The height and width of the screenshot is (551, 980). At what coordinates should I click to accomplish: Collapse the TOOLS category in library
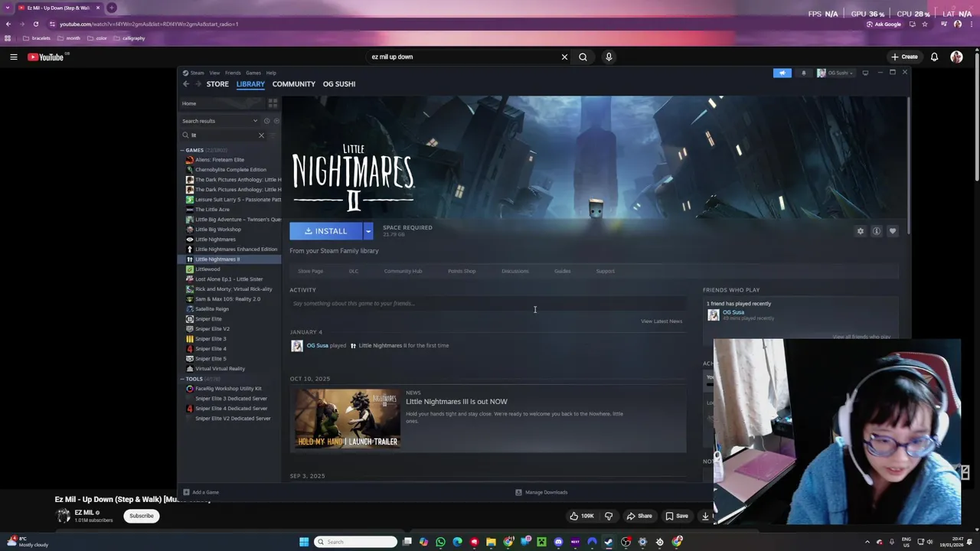click(183, 379)
